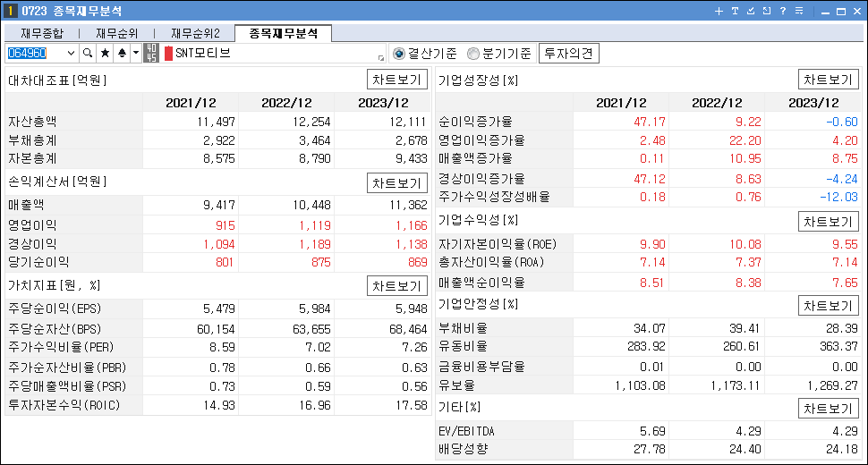The width and height of the screenshot is (868, 465).
Task: Click 경상이익 2021/12 value 1,094
Action: coord(219,244)
